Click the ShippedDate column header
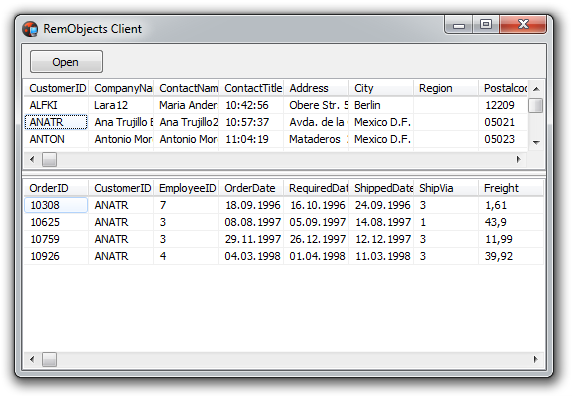Screen dimensions: 572x396 [x=381, y=188]
